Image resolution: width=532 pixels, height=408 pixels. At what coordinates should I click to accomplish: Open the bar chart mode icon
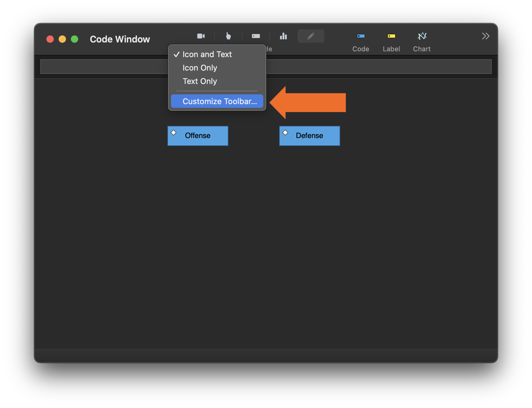coord(283,36)
